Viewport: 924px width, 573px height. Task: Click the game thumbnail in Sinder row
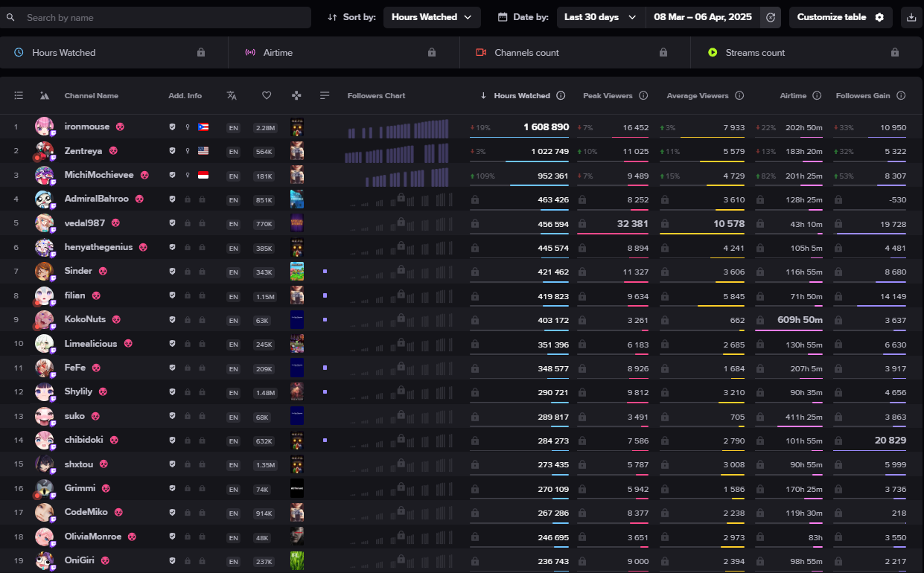[296, 272]
